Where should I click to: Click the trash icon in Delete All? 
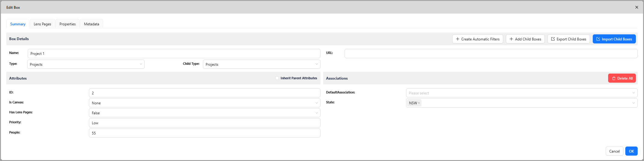[614, 78]
